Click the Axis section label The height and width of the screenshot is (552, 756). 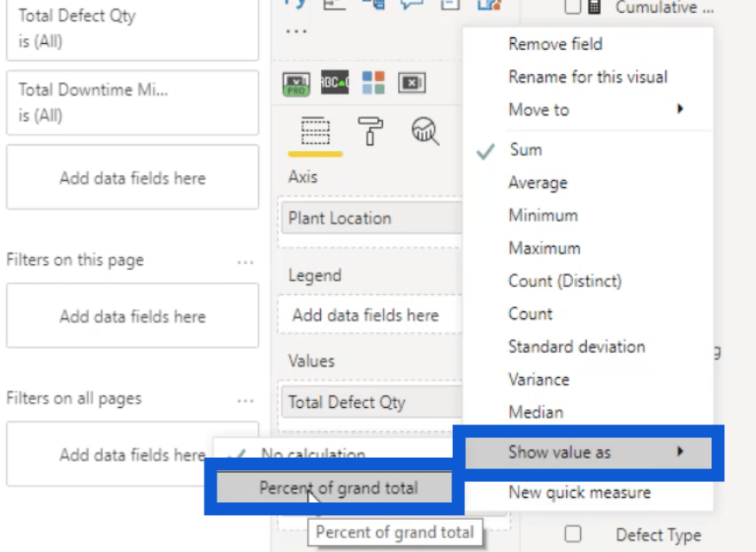point(303,178)
